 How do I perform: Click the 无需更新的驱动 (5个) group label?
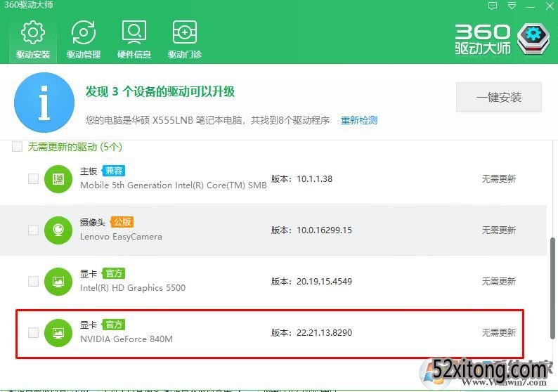coord(74,147)
